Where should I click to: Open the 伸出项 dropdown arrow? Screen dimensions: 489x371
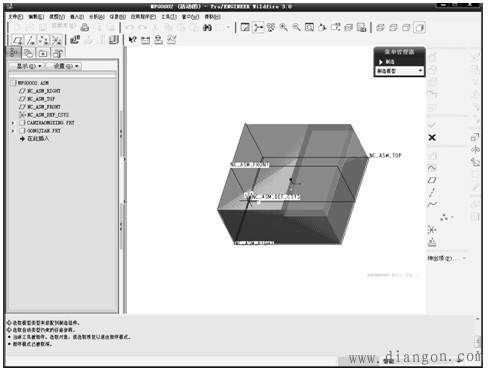[x=464, y=258]
